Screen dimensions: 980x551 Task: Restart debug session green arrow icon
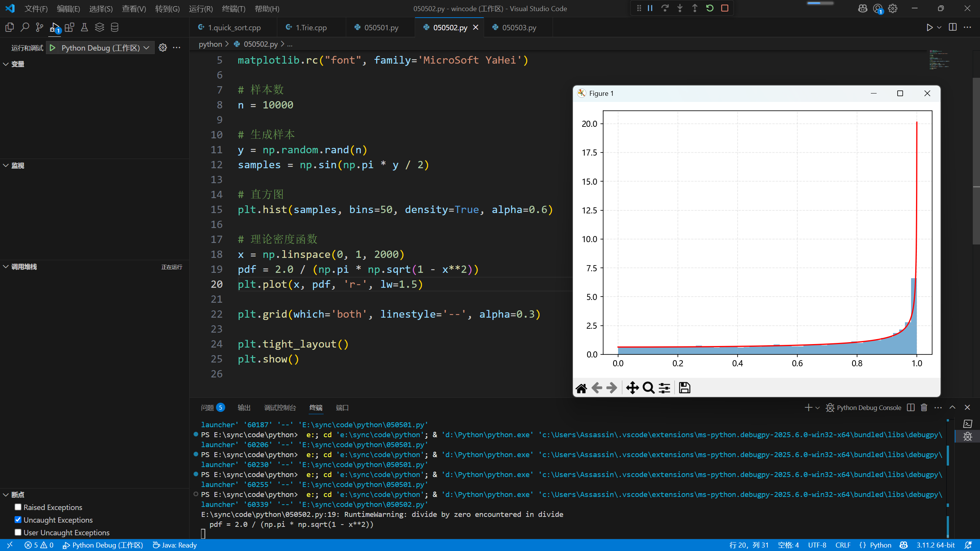[x=710, y=8]
